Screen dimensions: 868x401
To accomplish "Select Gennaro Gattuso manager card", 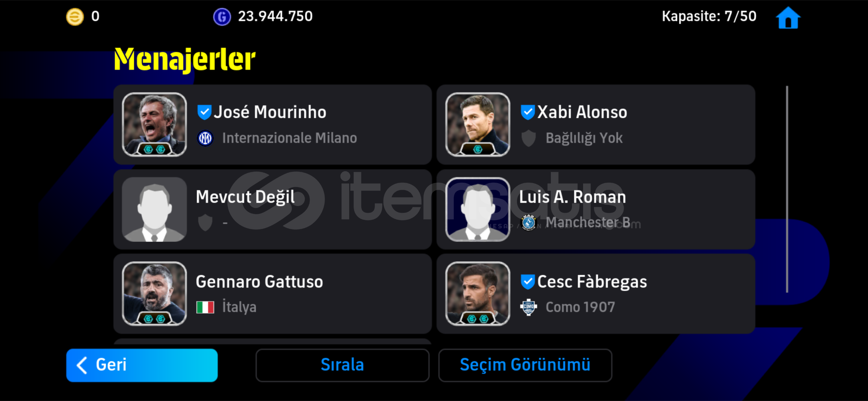I will 273,294.
